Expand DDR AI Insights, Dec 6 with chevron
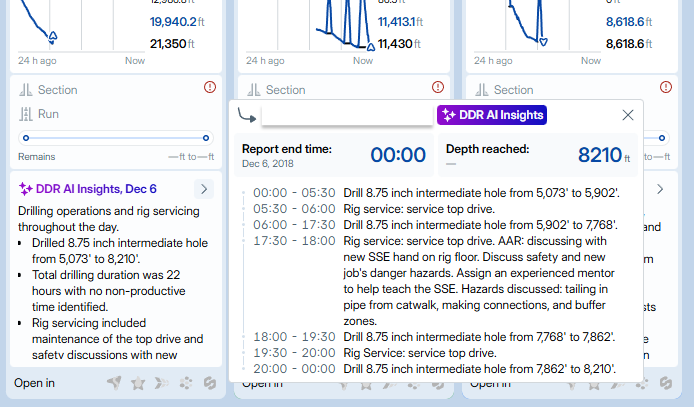The image size is (694, 407). point(203,188)
